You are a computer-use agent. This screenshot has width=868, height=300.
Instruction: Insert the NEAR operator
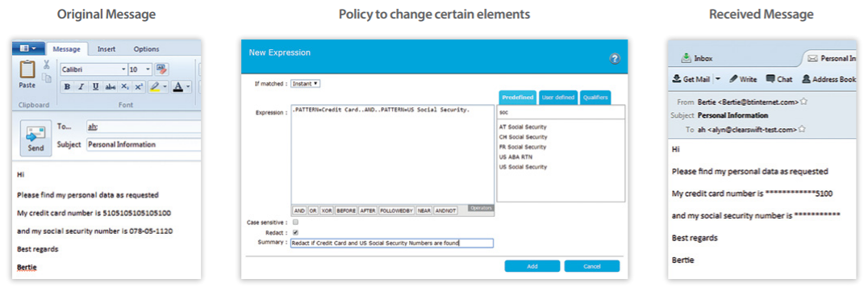(x=424, y=210)
